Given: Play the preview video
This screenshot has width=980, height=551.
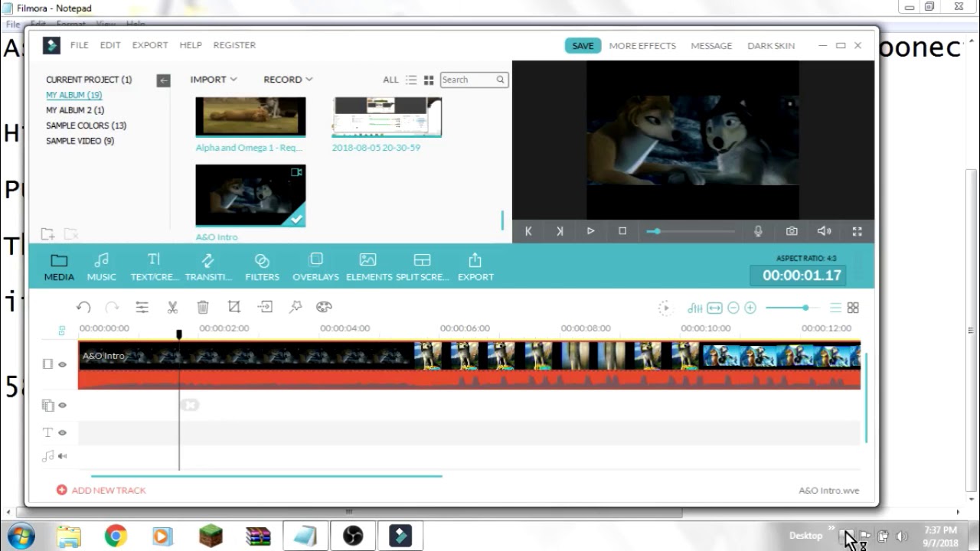Looking at the screenshot, I should (590, 231).
